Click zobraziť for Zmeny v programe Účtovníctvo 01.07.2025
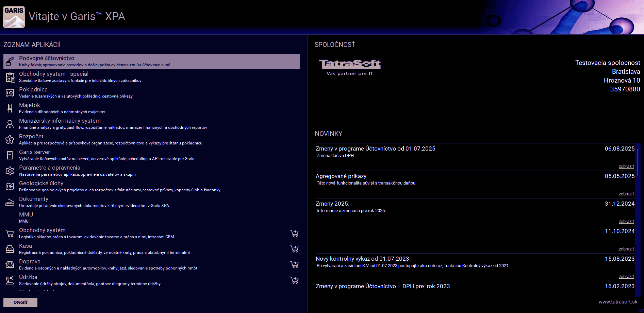 tap(626, 167)
